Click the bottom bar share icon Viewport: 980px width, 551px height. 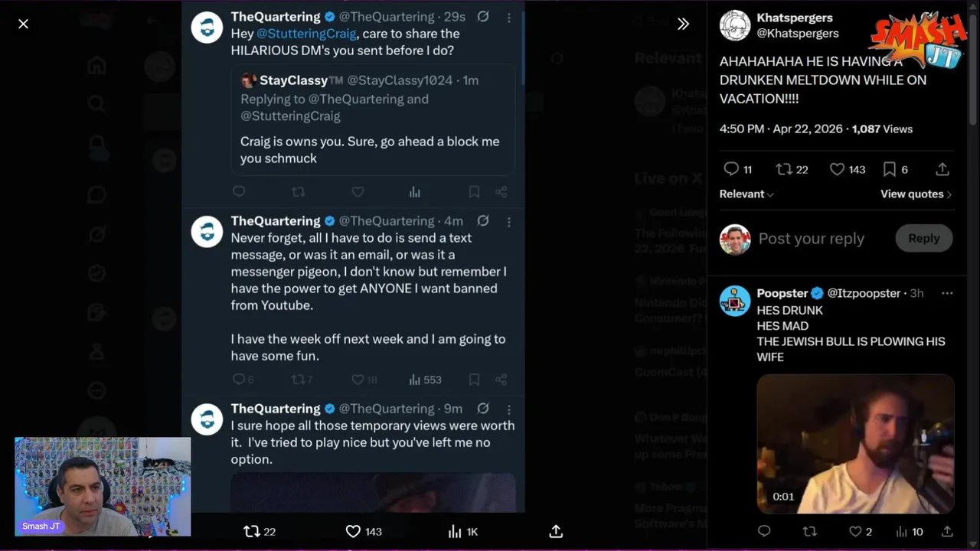557,531
